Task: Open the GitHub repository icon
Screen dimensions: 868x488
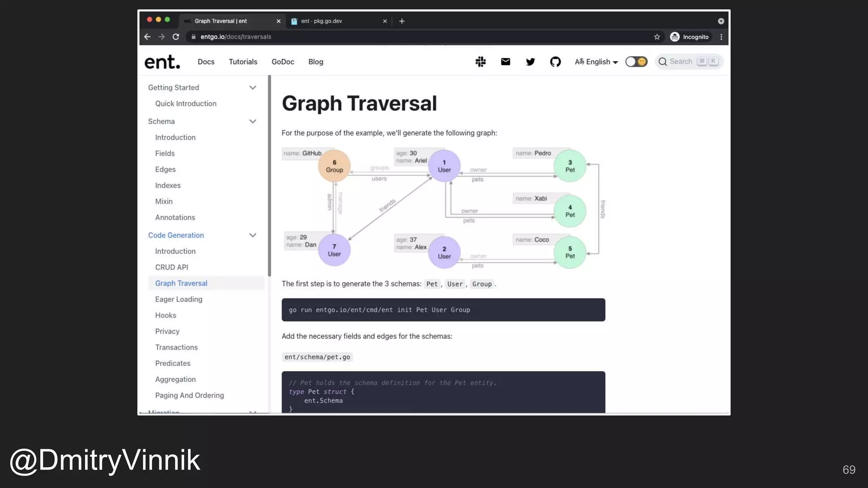Action: coord(555,62)
